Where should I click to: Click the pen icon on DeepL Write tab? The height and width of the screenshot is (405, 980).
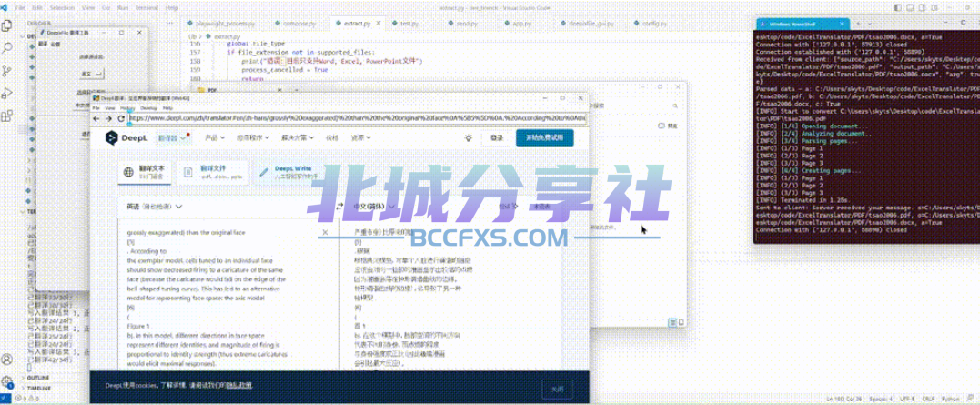[265, 172]
